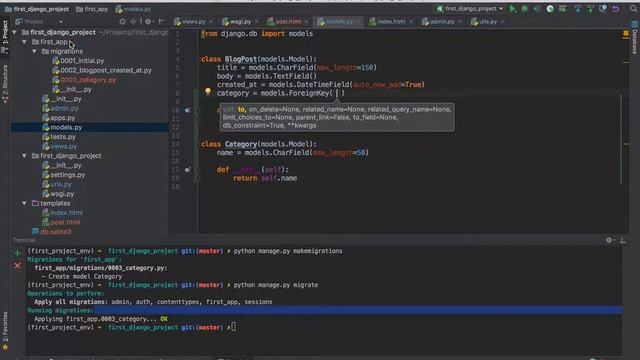Open the Favorites side panel
This screenshot has height=360, width=640.
(x=5, y=331)
